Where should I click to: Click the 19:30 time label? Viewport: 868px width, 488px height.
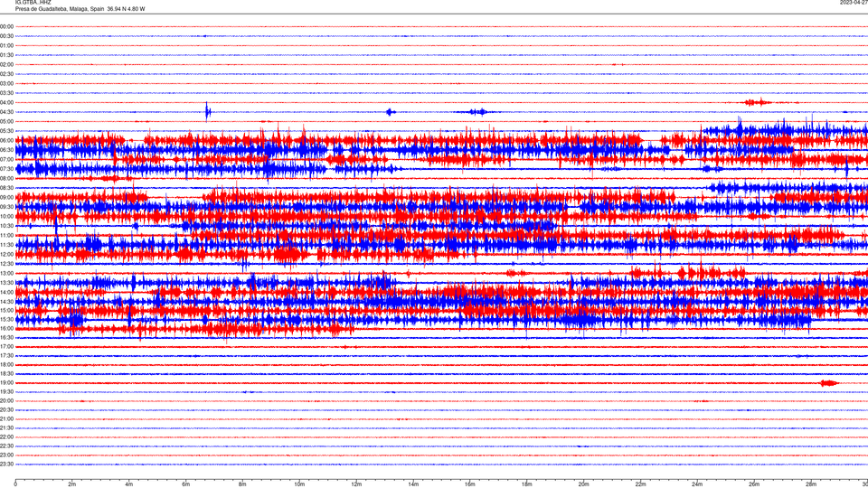(6, 391)
